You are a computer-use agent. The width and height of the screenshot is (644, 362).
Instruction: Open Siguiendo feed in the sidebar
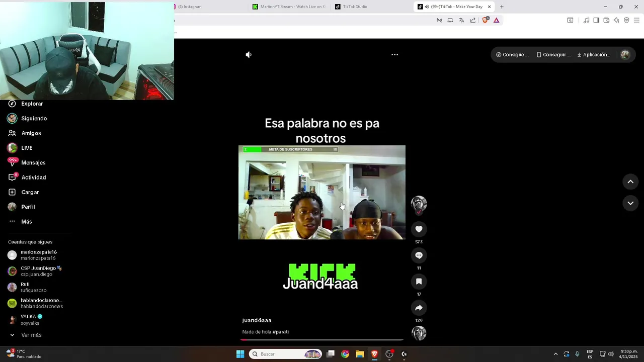(x=27, y=119)
